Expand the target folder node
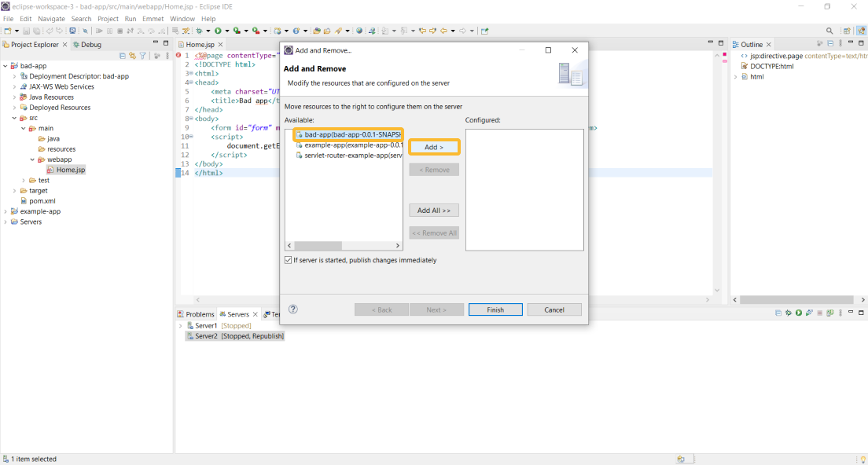This screenshot has height=465, width=868. (14, 191)
